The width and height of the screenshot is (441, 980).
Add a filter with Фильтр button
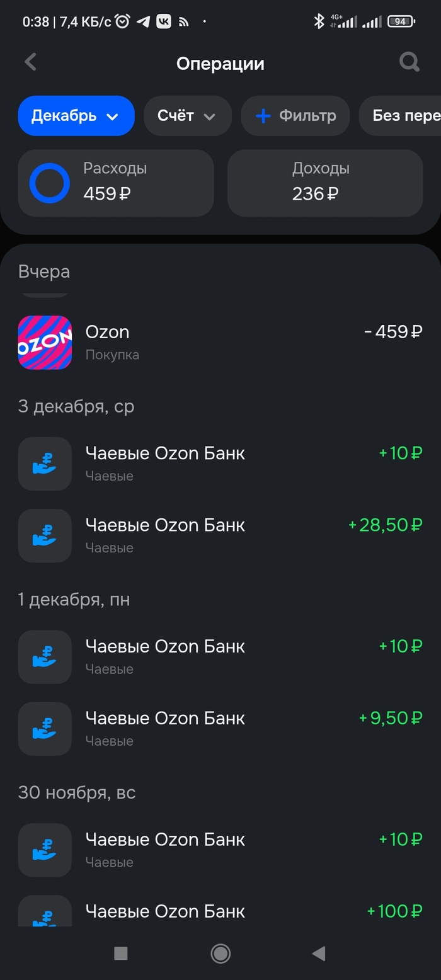click(x=295, y=116)
